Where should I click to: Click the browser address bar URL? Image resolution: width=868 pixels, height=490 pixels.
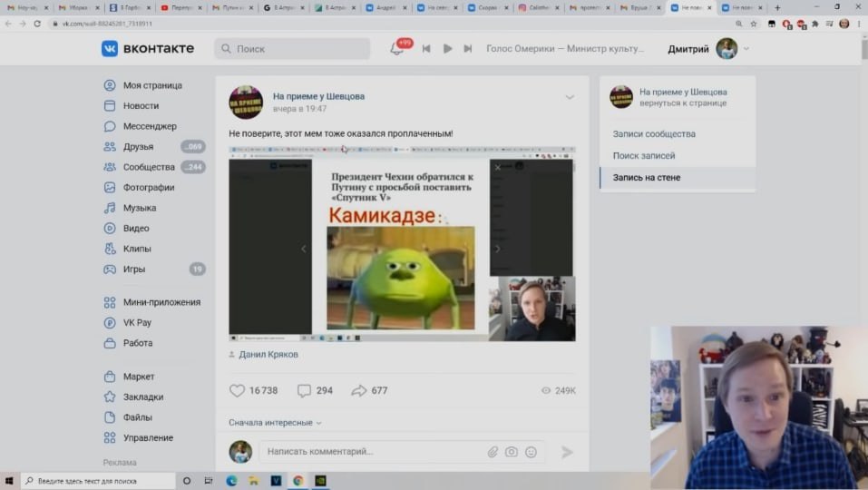point(107,24)
